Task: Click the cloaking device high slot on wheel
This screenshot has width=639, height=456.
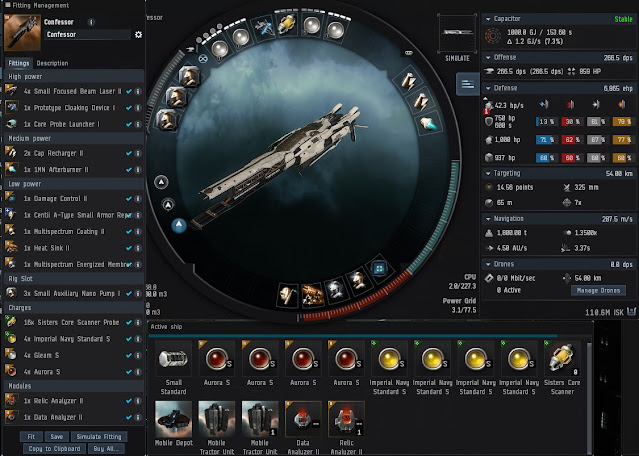Action: click(263, 28)
